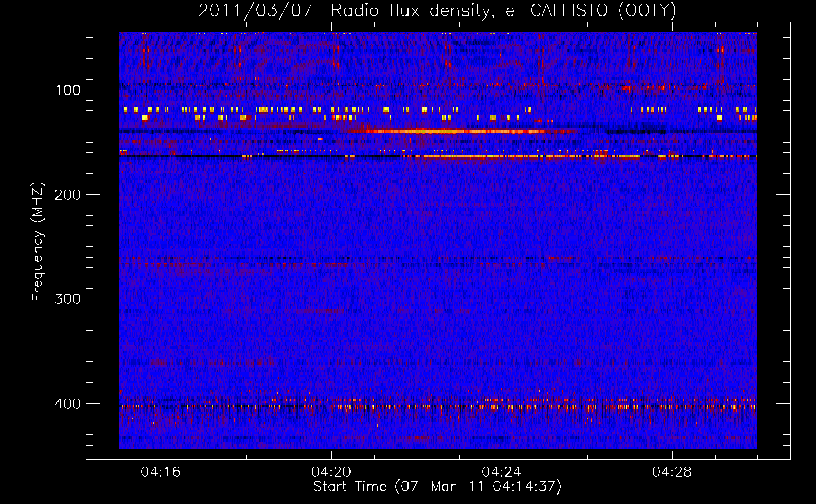Click the 'Start Time (07-Mar-11 04:14:37)' label
This screenshot has height=504, width=816.
[437, 487]
